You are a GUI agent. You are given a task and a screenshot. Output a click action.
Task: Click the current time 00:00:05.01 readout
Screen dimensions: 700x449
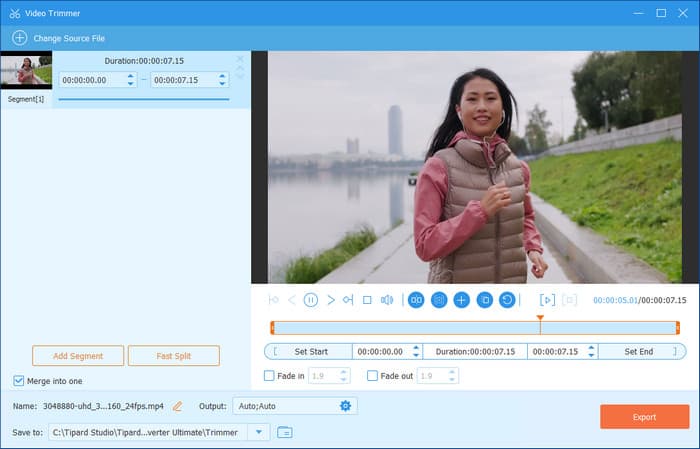(x=615, y=300)
